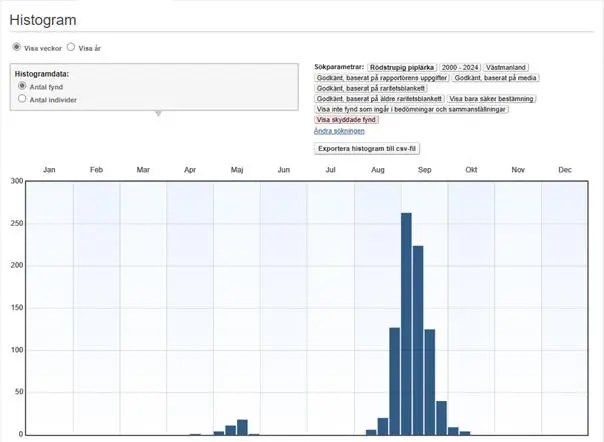Click the 'Aug' month label on chart
The width and height of the screenshot is (604, 442).
click(377, 170)
